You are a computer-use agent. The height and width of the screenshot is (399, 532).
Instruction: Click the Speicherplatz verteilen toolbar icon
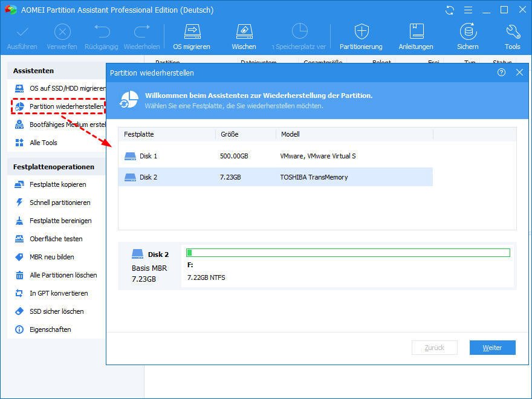tap(300, 31)
